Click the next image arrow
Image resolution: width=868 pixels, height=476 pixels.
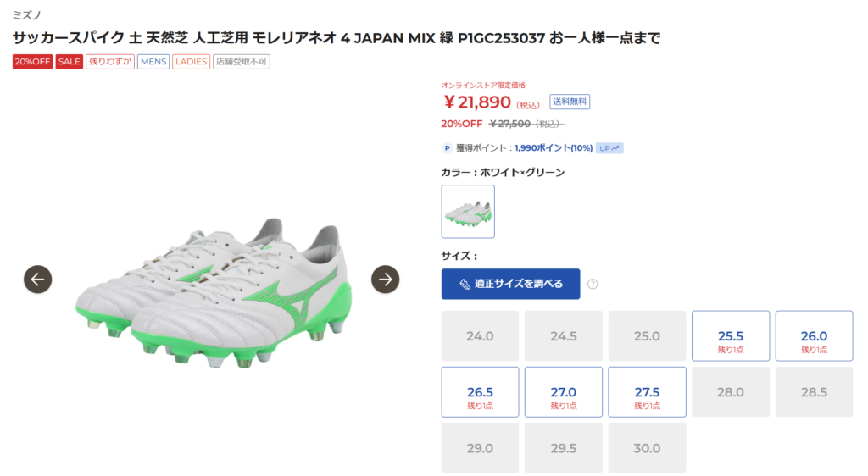(386, 280)
